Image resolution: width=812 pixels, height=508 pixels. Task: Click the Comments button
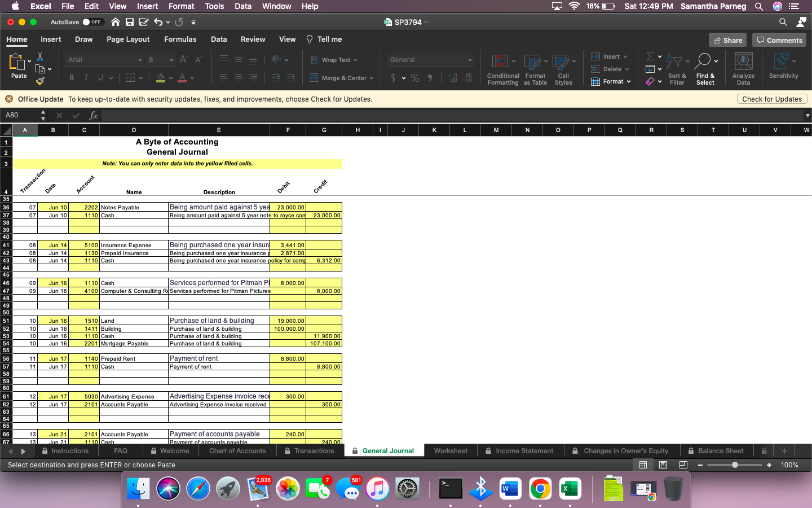(779, 40)
